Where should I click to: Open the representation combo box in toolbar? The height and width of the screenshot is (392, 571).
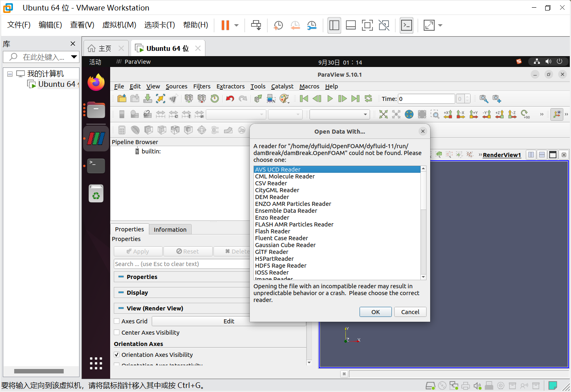coord(340,114)
